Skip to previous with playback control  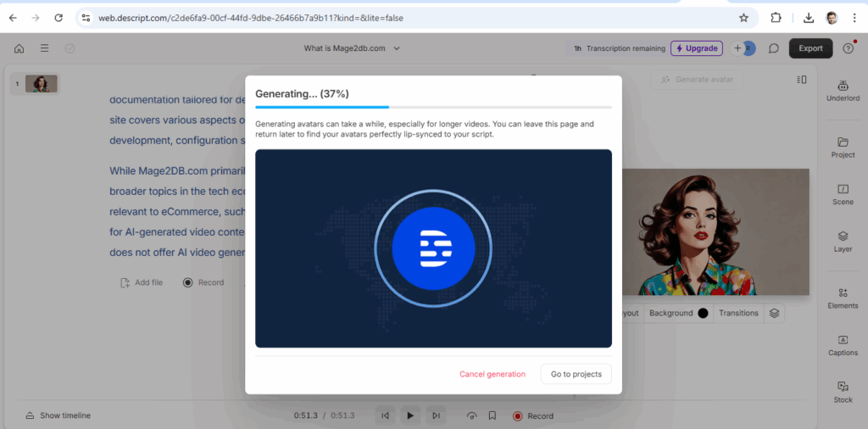(386, 415)
